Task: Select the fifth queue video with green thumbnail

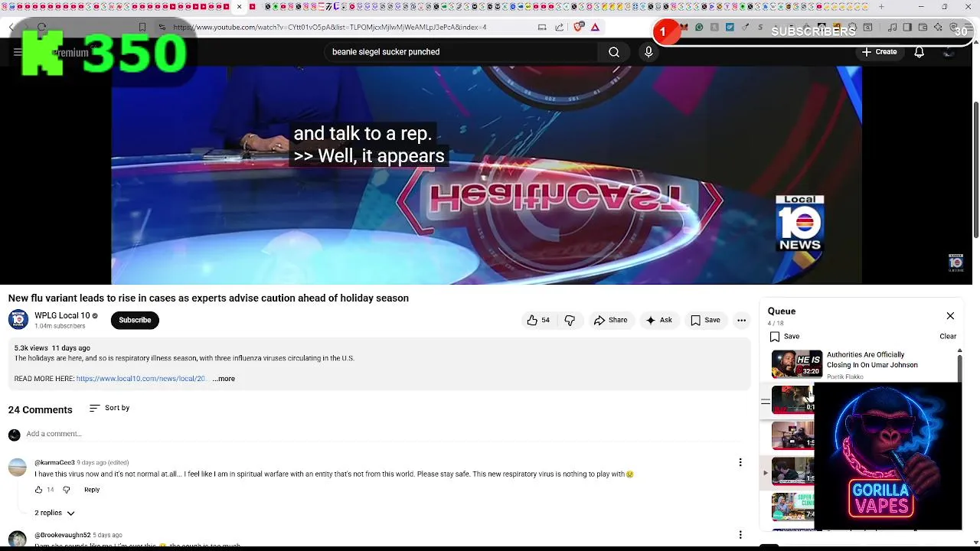Action: coord(793,507)
